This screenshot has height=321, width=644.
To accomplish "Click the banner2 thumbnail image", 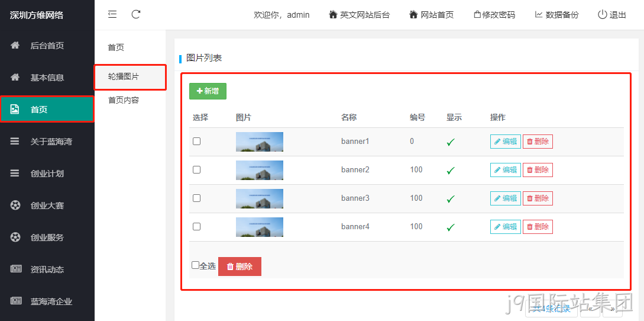I will tap(260, 170).
